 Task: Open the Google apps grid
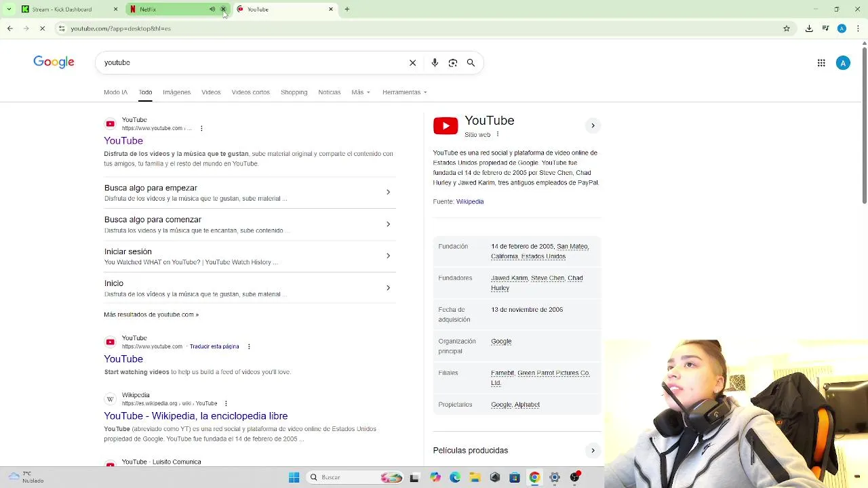coord(821,63)
